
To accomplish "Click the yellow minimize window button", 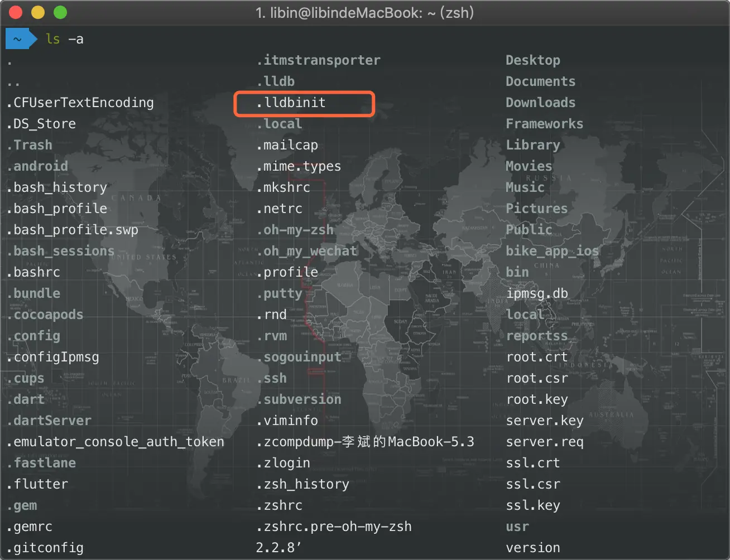I will (38, 12).
